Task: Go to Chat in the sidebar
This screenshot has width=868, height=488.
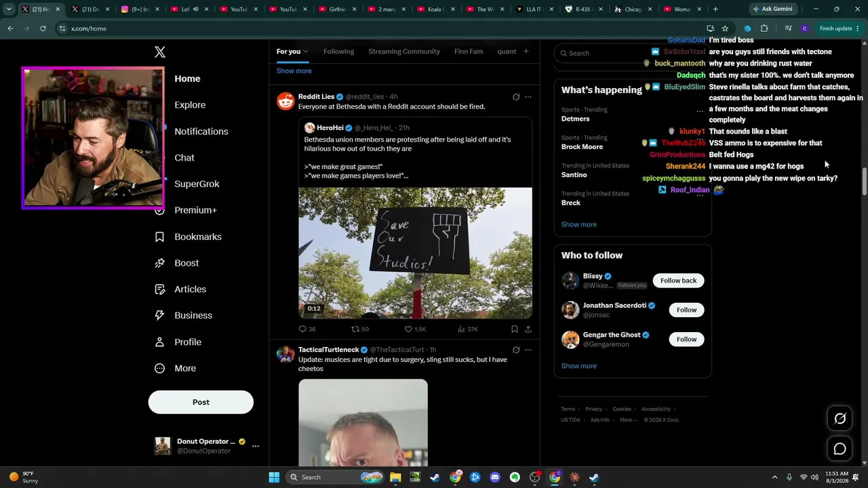Action: (184, 158)
